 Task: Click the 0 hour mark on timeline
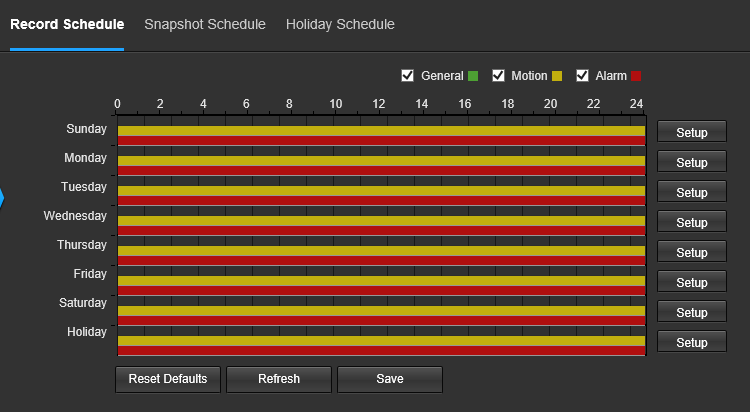(x=117, y=104)
